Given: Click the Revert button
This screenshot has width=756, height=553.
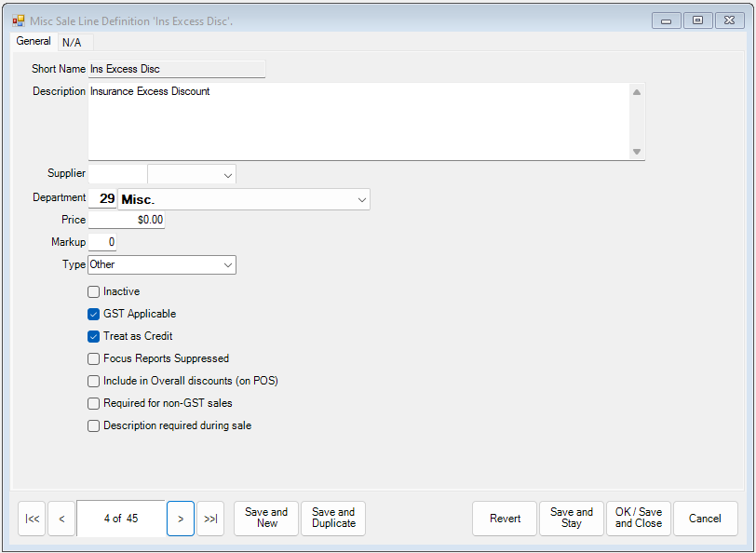Looking at the screenshot, I should 504,519.
